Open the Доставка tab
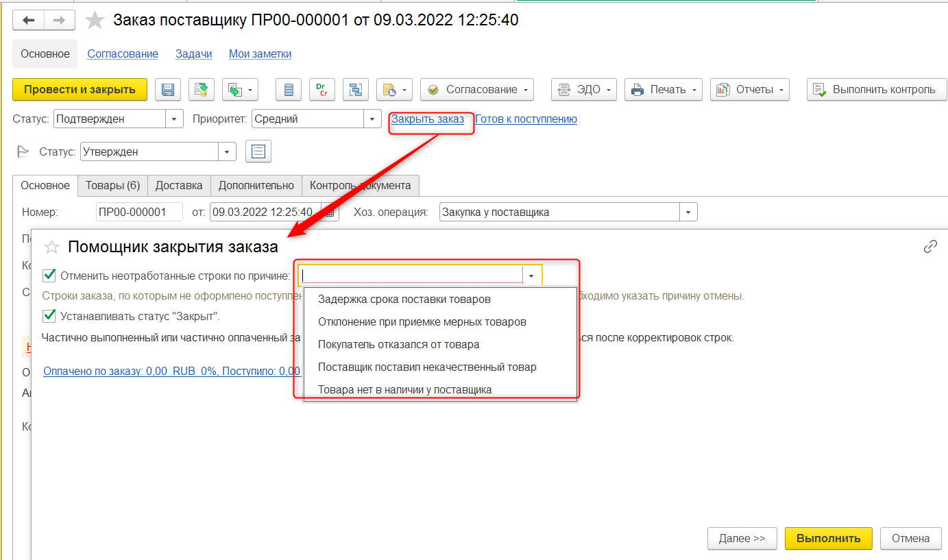Screen dimensions: 948x560 tap(179, 185)
